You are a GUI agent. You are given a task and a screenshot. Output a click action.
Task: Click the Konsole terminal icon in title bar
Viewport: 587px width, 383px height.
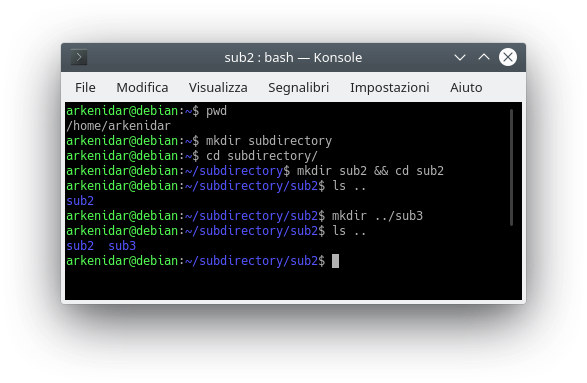pos(79,57)
